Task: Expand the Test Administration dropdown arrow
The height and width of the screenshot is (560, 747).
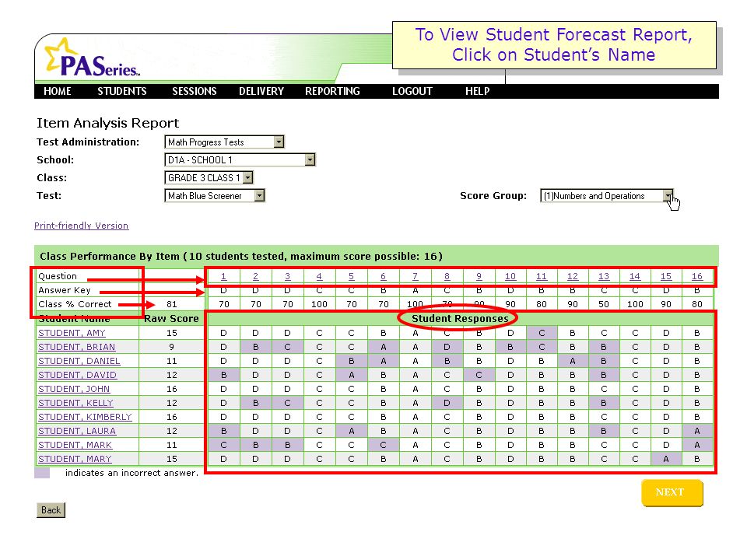Action: pyautogui.click(x=279, y=142)
